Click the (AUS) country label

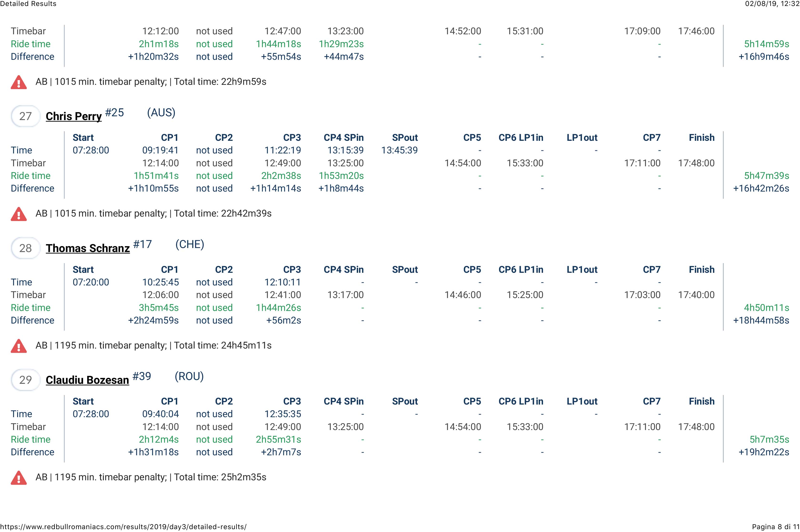tap(161, 113)
